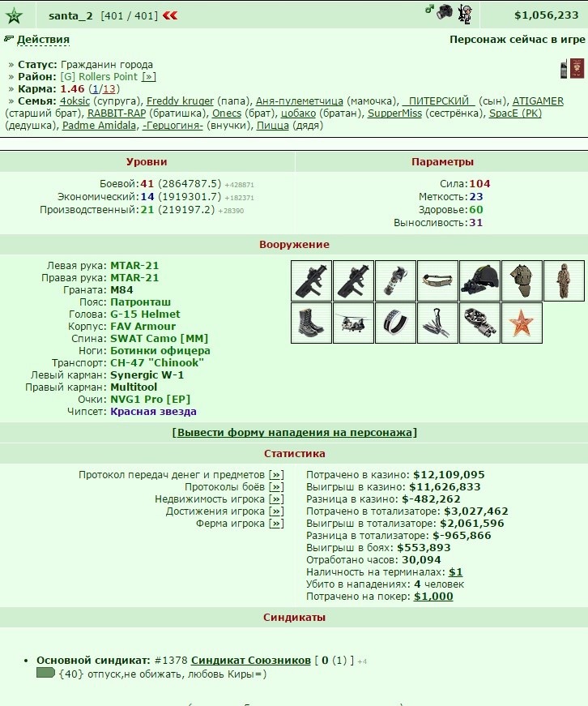Open SupperMiss profile link
The height and width of the screenshot is (706, 588).
[x=394, y=113]
